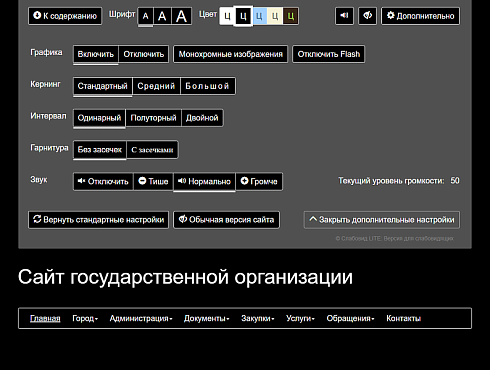
Task: Set line interval to Полуторный
Action: point(153,118)
